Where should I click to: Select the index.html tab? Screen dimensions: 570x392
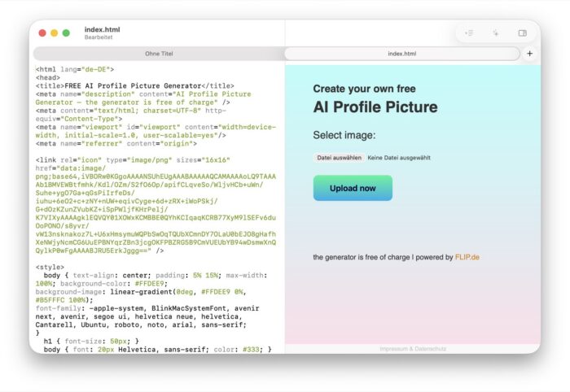coord(401,54)
